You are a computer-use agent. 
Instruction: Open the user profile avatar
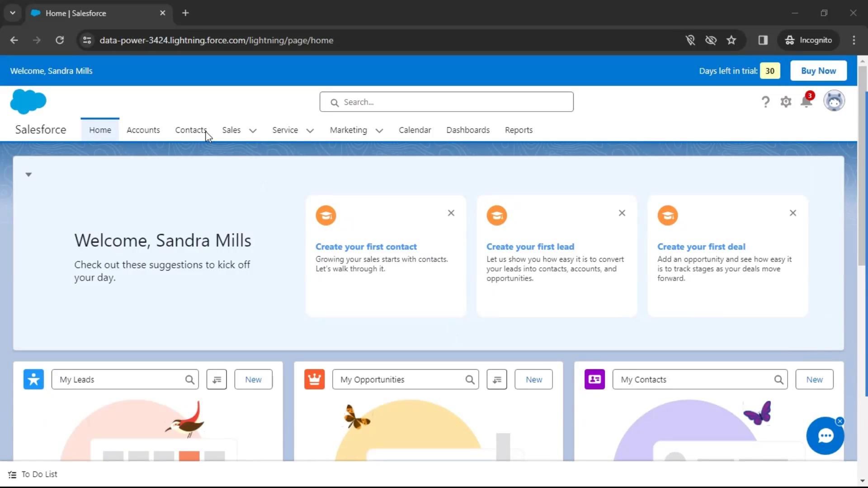point(834,101)
